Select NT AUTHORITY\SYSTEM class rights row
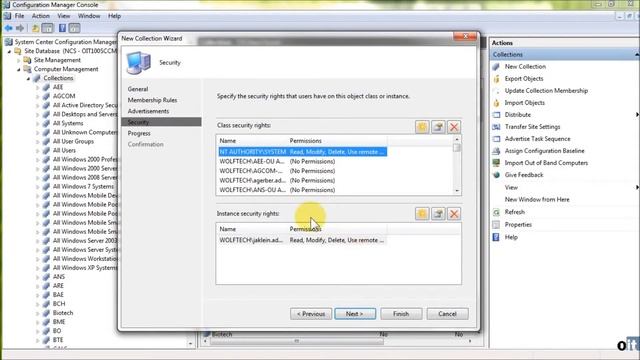Image resolution: width=640 pixels, height=360 pixels. point(302,152)
